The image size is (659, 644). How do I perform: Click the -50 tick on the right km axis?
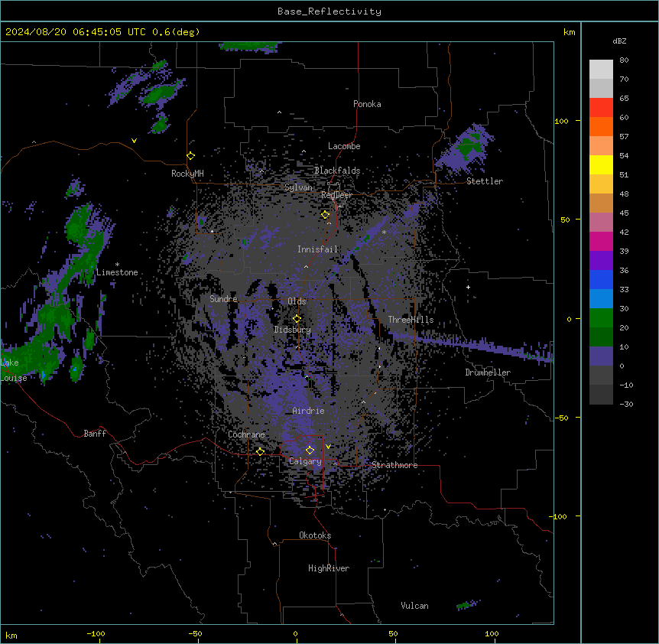[x=561, y=418]
